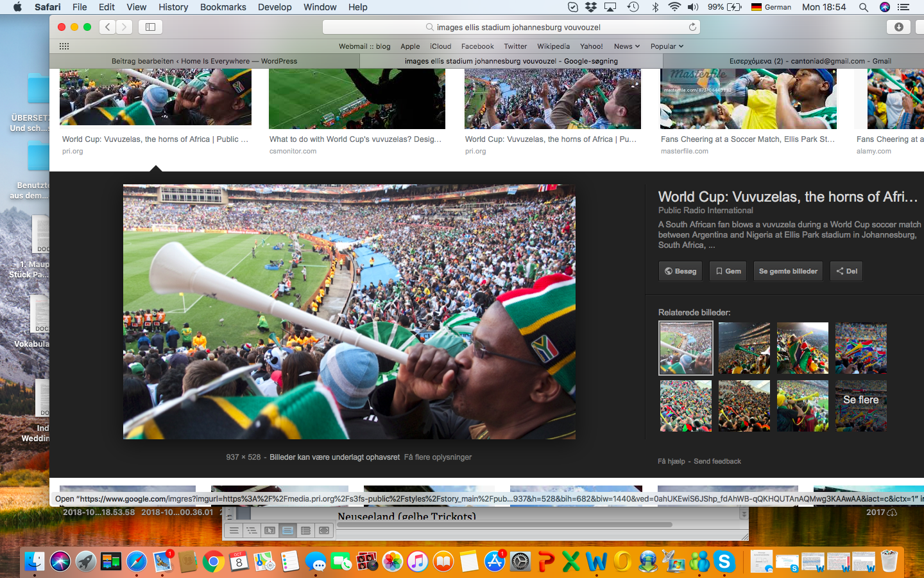Viewport: 924px width, 578px height.
Task: Open the Bookmarks menu
Action: [x=223, y=7]
